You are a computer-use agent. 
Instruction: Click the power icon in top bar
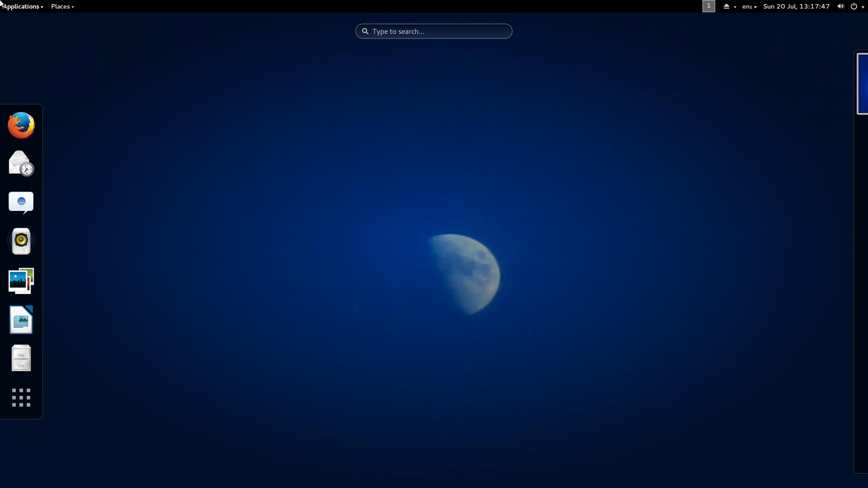coord(854,6)
